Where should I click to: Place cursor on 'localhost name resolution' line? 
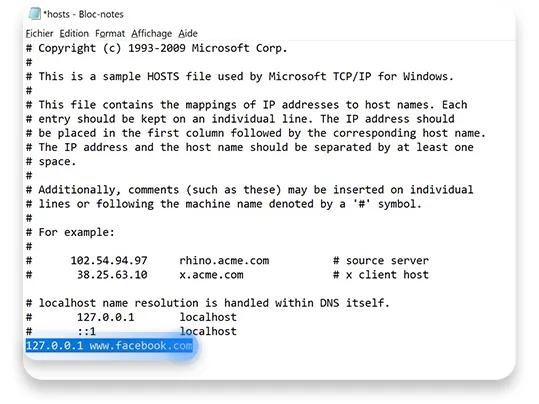click(x=208, y=303)
